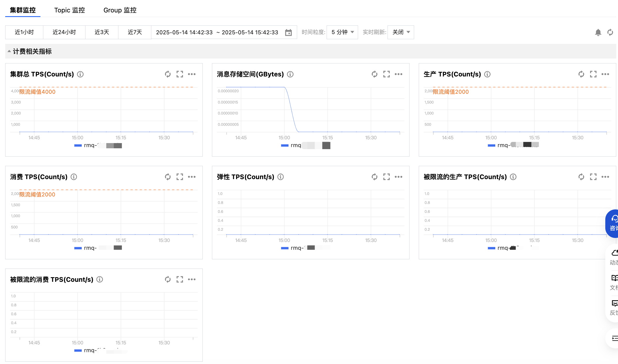Switch to the Topic 监控 tab
The image size is (618, 364).
pos(70,10)
